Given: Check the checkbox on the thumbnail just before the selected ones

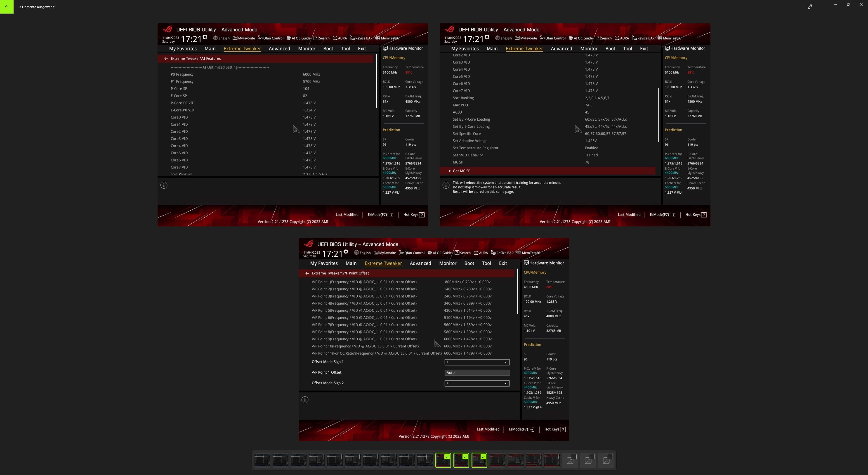Looking at the screenshot, I should pyautogui.click(x=429, y=456).
